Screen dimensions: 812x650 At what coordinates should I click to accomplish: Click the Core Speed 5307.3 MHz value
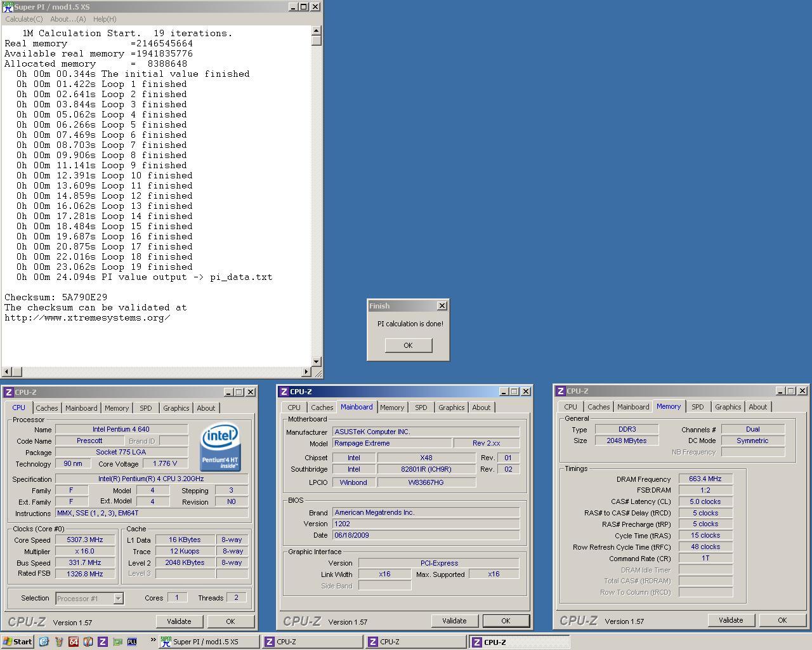(85, 540)
